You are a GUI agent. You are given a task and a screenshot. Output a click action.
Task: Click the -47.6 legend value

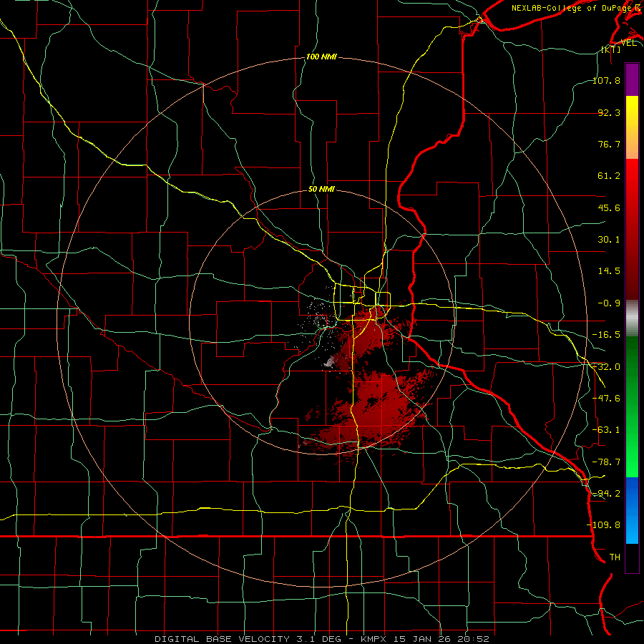pyautogui.click(x=607, y=399)
